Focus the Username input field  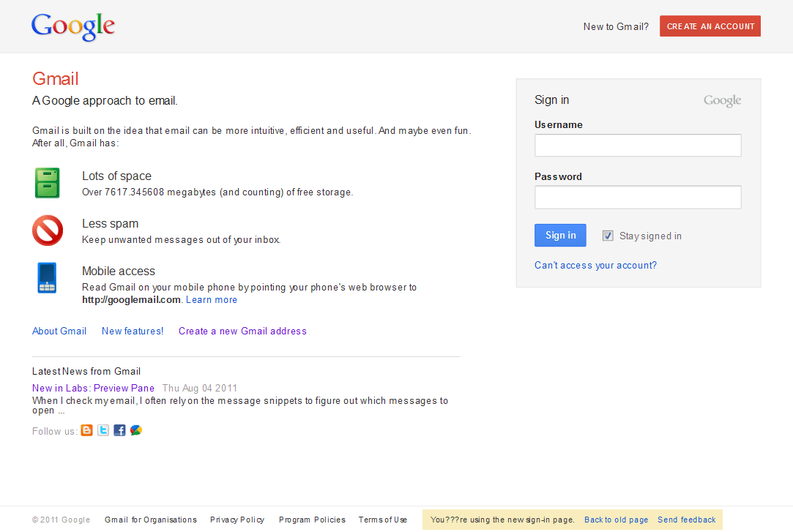click(638, 146)
